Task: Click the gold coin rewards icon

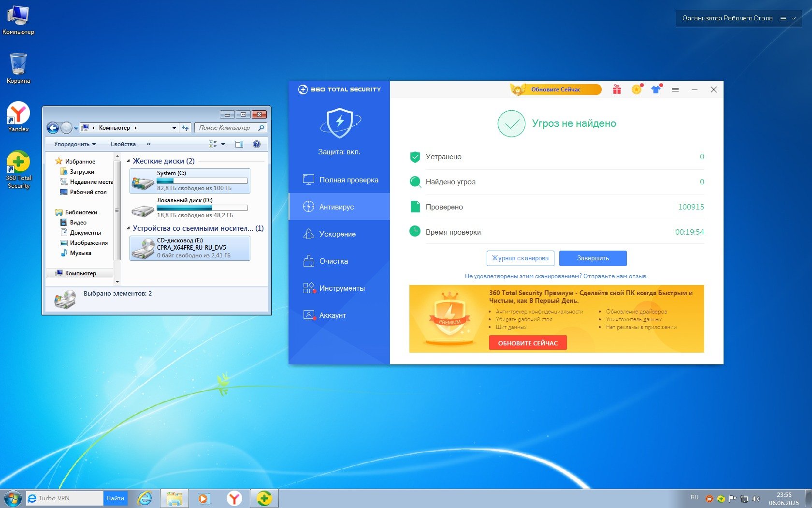Action: (x=637, y=90)
